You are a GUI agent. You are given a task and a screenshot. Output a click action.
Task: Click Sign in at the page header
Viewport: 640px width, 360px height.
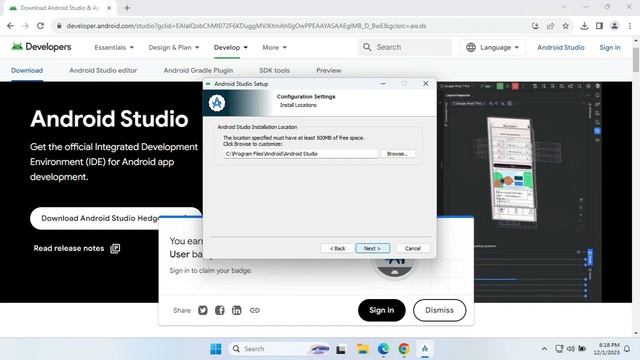click(x=610, y=47)
